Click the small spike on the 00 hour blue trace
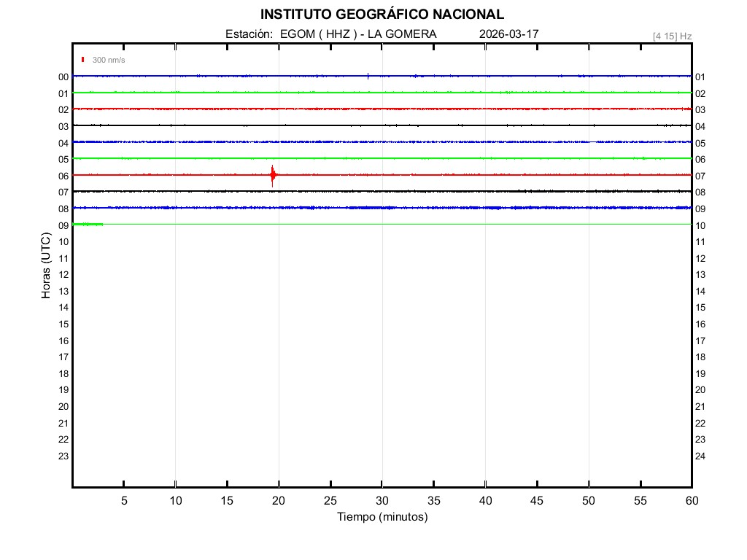The image size is (747, 560). pos(368,75)
